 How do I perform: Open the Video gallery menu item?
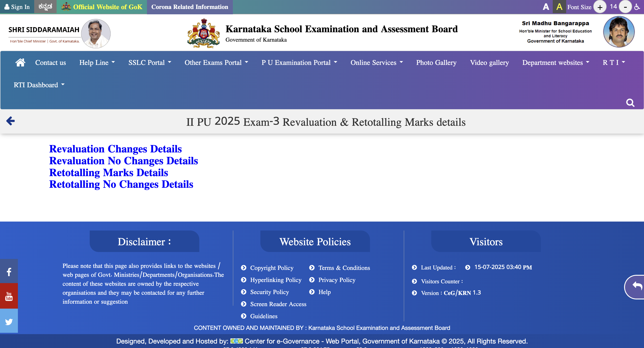[x=489, y=62]
